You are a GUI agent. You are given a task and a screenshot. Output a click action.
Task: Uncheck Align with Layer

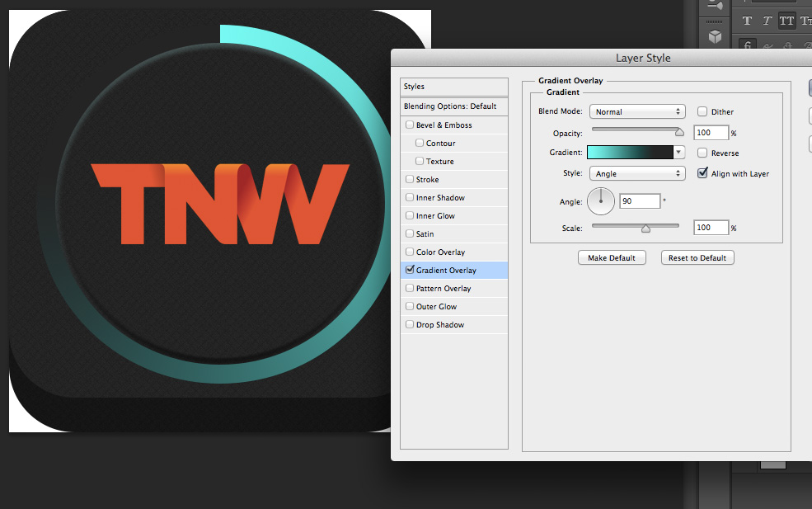(702, 173)
